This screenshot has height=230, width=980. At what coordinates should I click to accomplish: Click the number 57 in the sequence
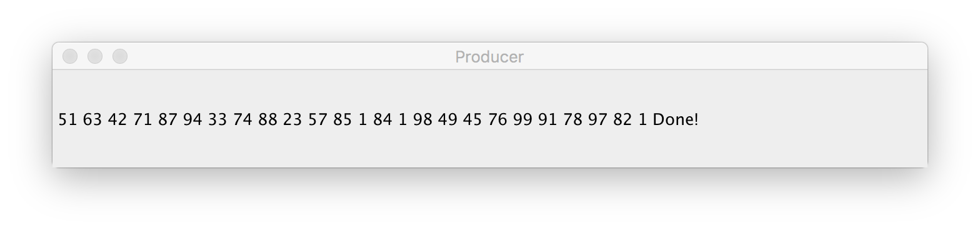pyautogui.click(x=317, y=119)
